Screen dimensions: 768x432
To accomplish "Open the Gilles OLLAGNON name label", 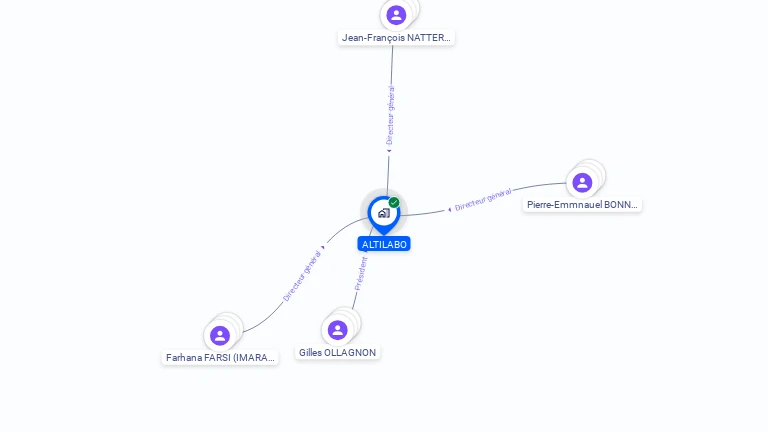I will 337,353.
